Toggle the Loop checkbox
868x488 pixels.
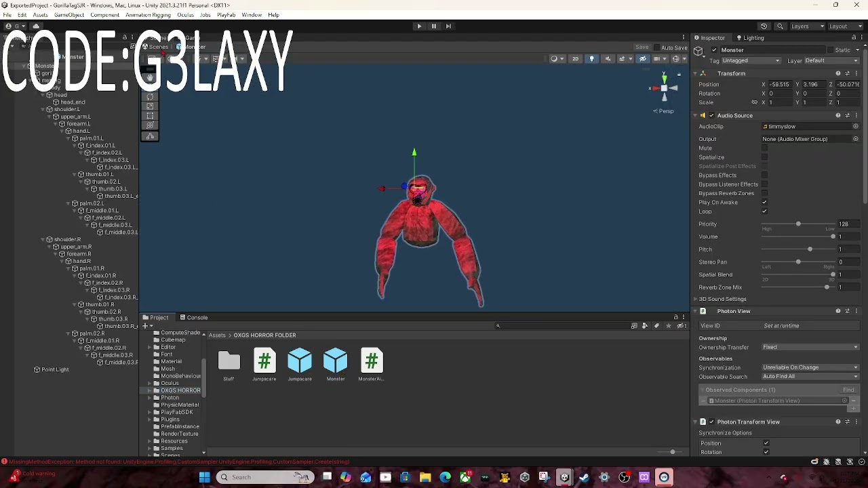pyautogui.click(x=765, y=211)
